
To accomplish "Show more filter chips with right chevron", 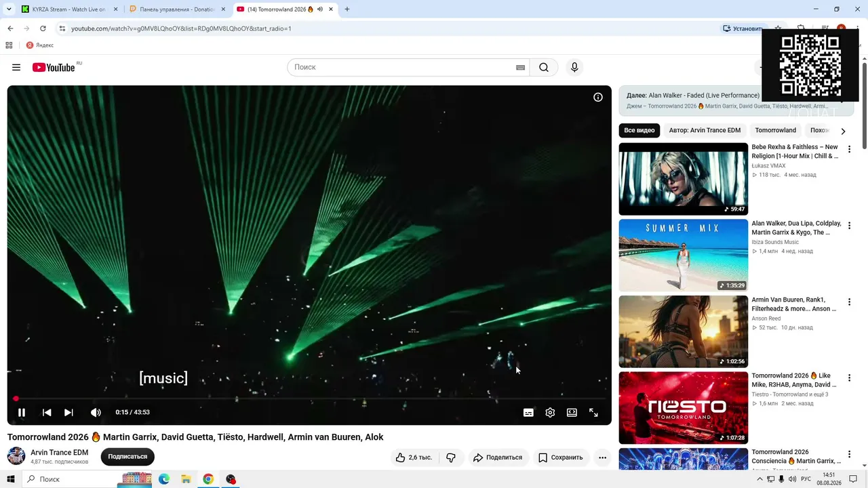I will pos(843,131).
